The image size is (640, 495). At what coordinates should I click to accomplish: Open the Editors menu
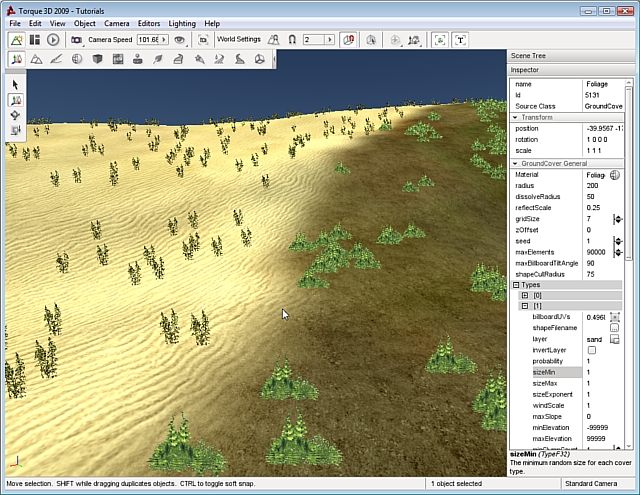tap(148, 22)
